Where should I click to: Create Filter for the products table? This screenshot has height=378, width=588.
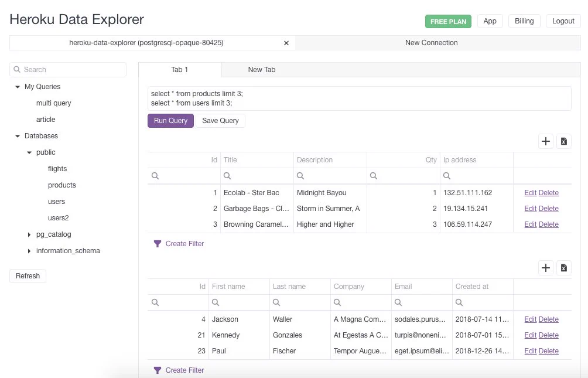[184, 244]
